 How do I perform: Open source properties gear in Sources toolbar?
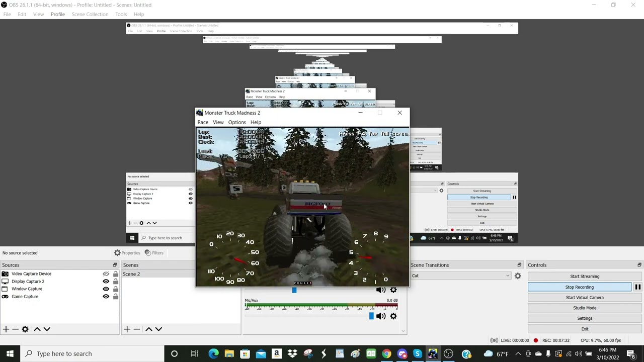pos(25,329)
